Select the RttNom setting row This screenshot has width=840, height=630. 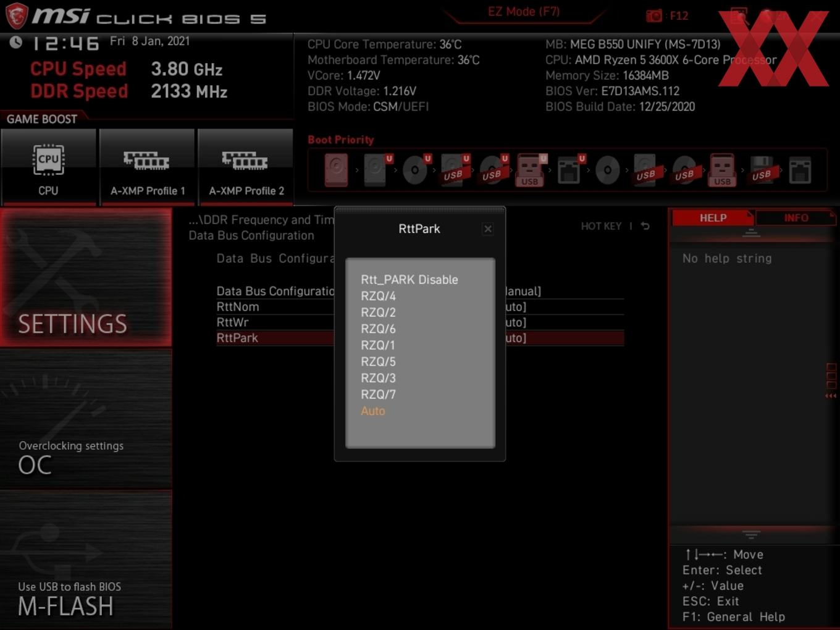[x=420, y=307]
